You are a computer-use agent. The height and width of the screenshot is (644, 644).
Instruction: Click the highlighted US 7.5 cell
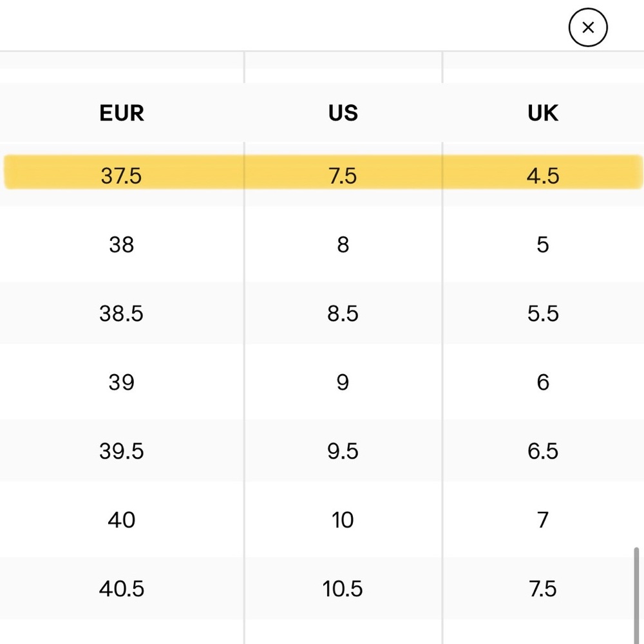click(343, 176)
